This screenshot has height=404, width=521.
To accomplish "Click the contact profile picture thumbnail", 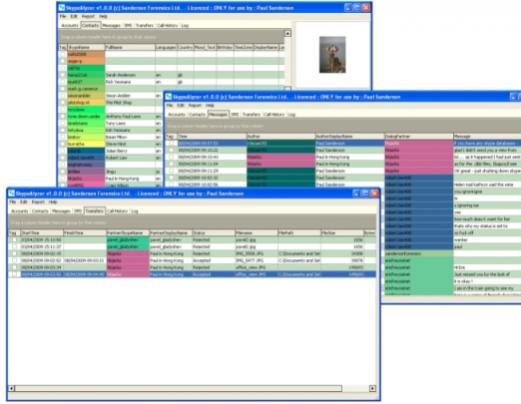I will coord(332,55).
